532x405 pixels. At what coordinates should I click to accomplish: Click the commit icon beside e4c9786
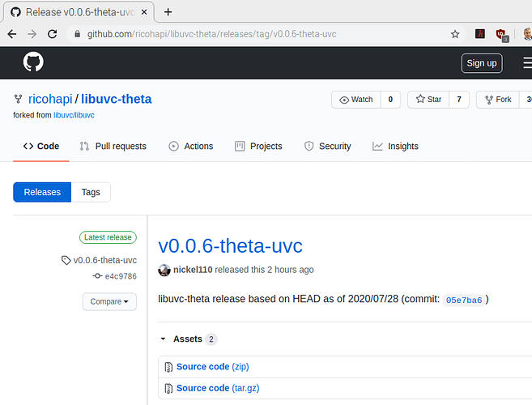pyautogui.click(x=97, y=276)
